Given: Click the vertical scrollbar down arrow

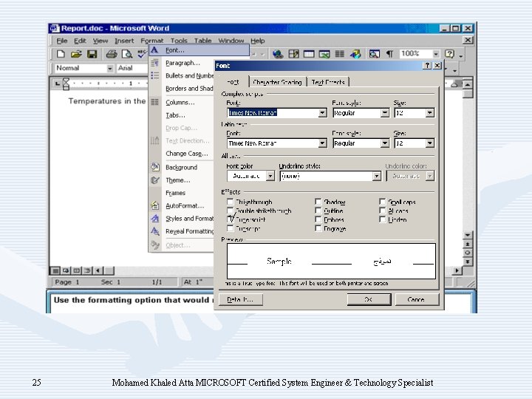Looking at the screenshot, I should point(468,235).
